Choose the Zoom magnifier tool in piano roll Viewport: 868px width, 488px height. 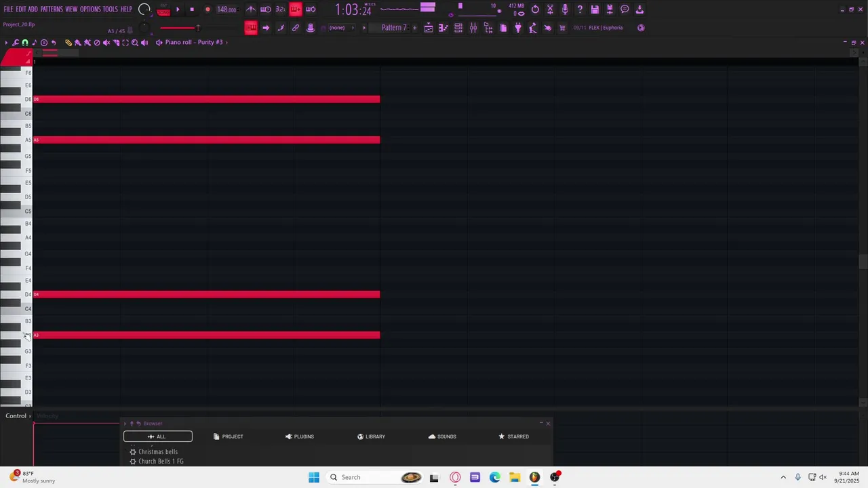click(x=135, y=43)
